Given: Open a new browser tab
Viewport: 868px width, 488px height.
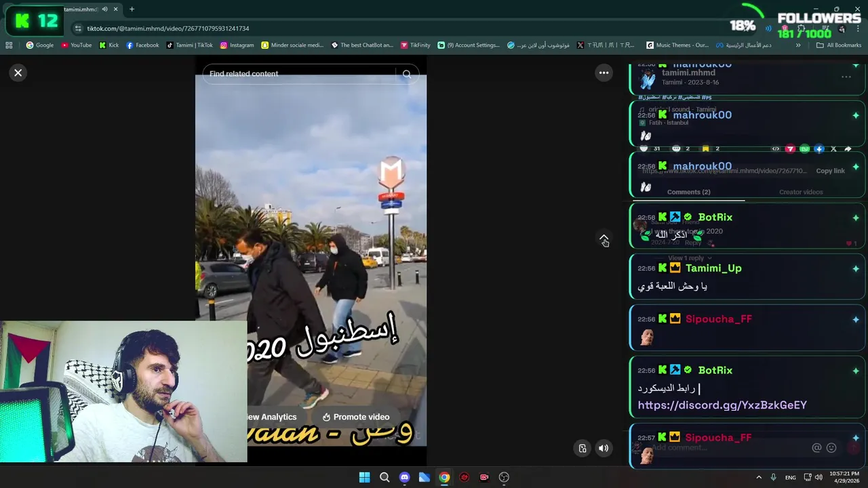Looking at the screenshot, I should click(132, 9).
